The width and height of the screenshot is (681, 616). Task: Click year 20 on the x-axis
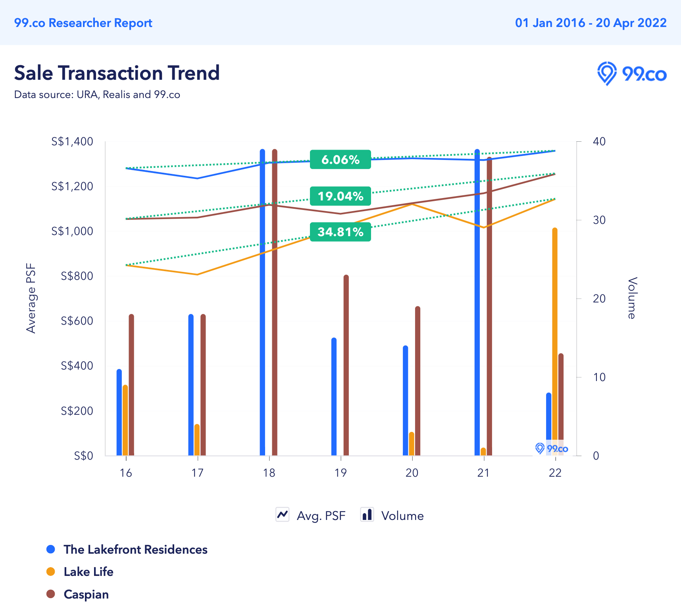[412, 473]
